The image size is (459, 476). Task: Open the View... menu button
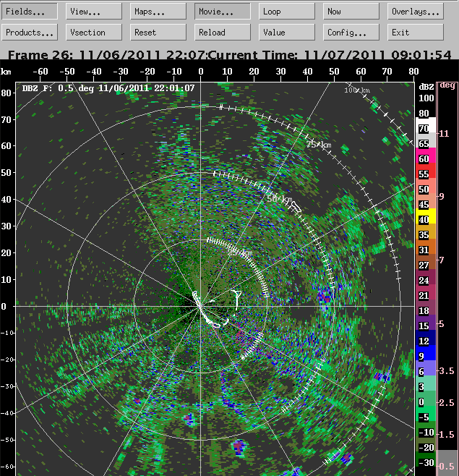pyautogui.click(x=94, y=12)
